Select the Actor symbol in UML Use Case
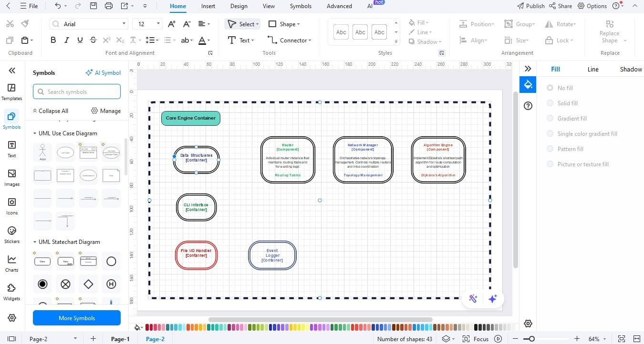The width and height of the screenshot is (644, 344). pyautogui.click(x=42, y=152)
